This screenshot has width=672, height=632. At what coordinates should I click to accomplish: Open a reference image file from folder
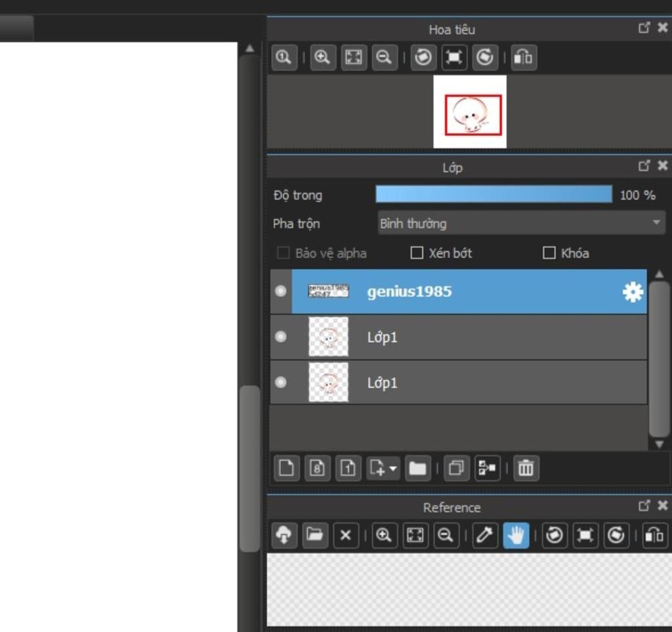315,535
